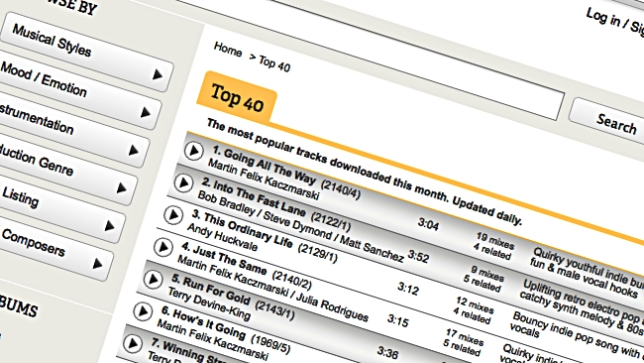The width and height of the screenshot is (644, 363).
Task: Play track 6 How's It Going
Action: pyautogui.click(x=143, y=311)
